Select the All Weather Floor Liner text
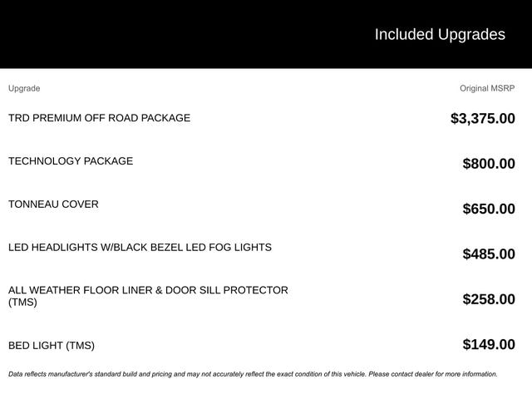532x399 pixels. click(148, 290)
